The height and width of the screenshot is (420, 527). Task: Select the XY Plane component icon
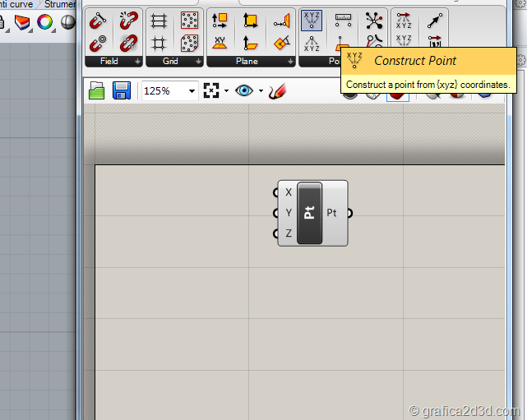220,42
